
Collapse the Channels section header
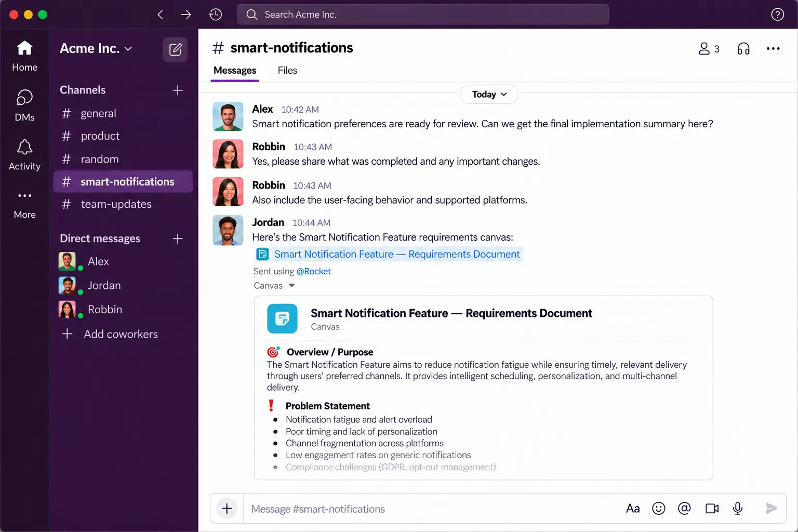(83, 90)
